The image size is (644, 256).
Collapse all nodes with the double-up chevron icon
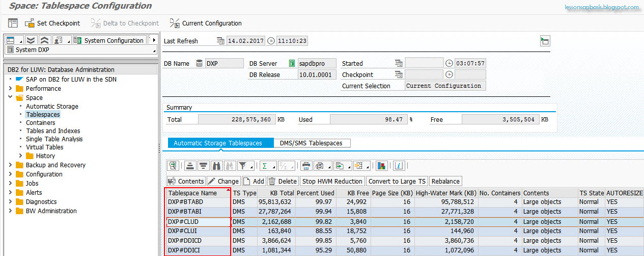44,40
